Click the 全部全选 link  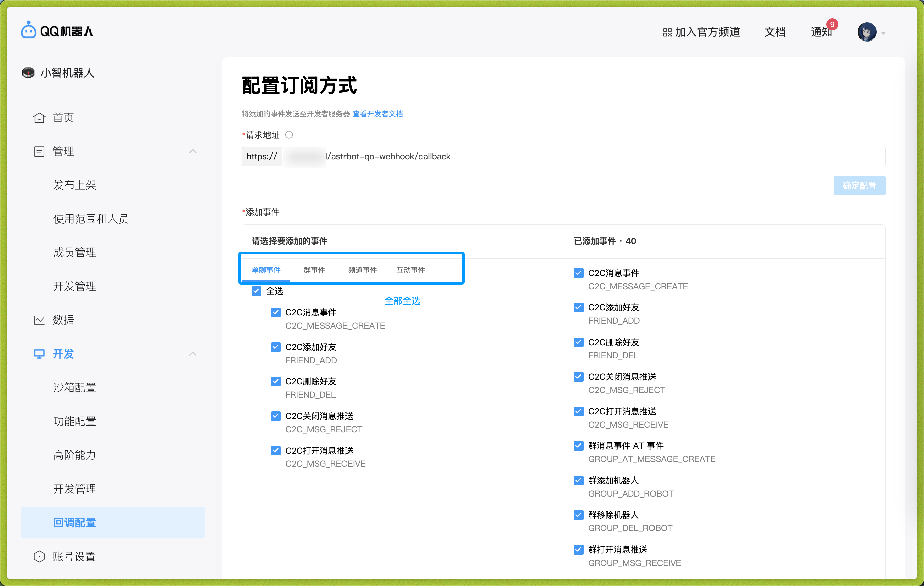402,301
